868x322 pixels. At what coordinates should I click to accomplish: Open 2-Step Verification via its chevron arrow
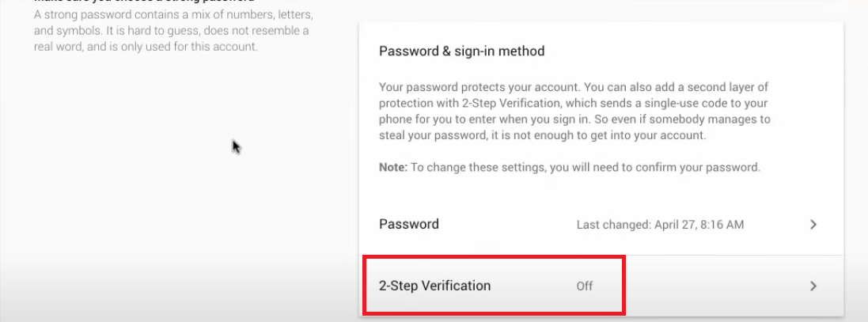(813, 286)
